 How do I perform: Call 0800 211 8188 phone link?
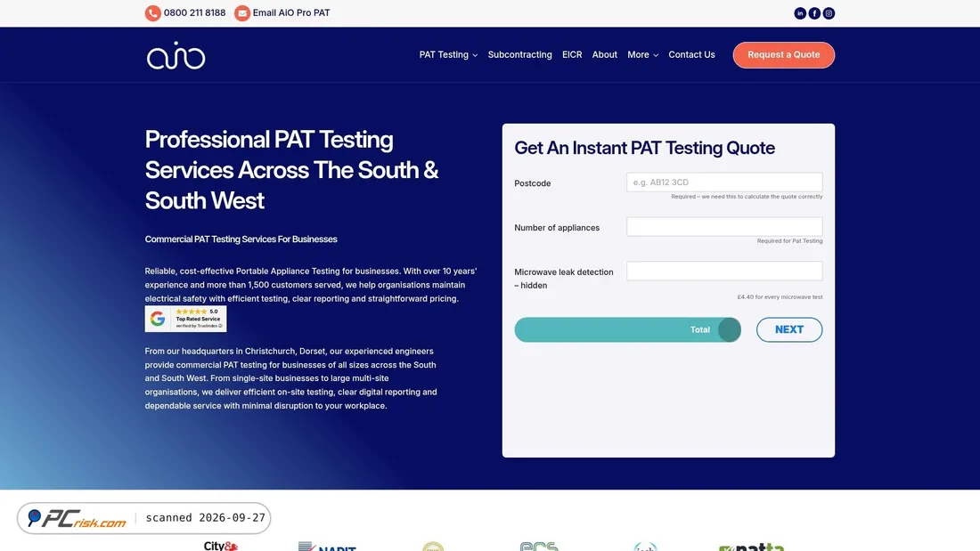click(x=194, y=13)
